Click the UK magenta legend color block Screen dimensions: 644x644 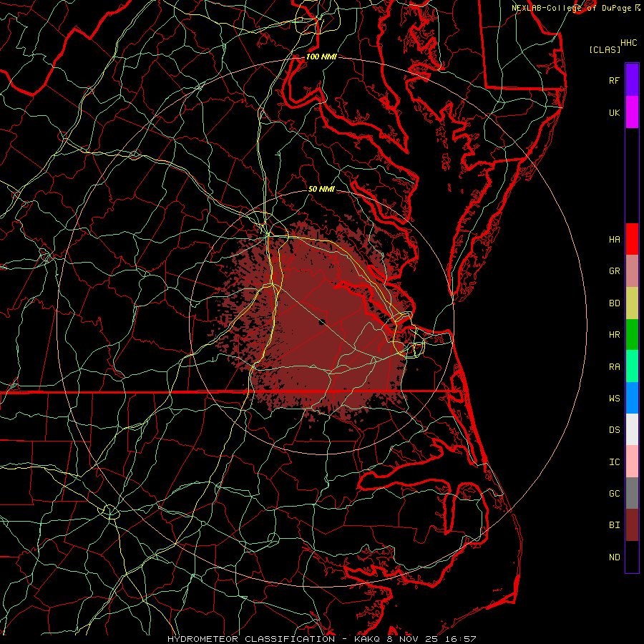tap(632, 112)
